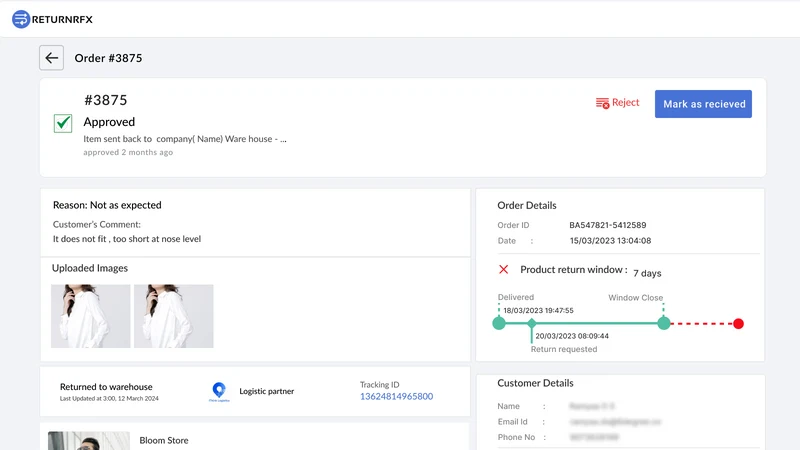800x450 pixels.
Task: Click the red X return window icon
Action: pos(504,269)
